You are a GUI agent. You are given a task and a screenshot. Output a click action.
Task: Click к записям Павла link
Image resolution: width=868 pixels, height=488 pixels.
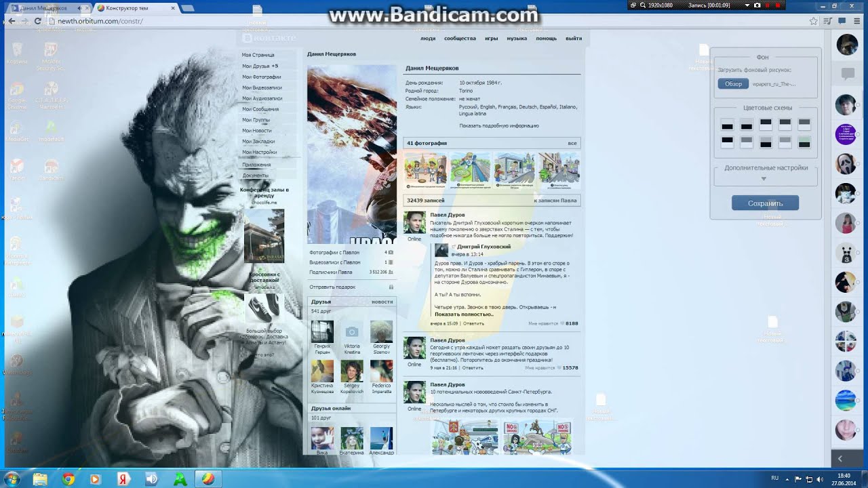coord(555,201)
